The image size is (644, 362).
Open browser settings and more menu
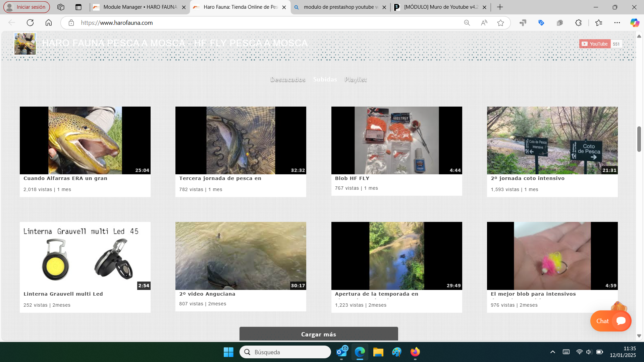pos(617,23)
